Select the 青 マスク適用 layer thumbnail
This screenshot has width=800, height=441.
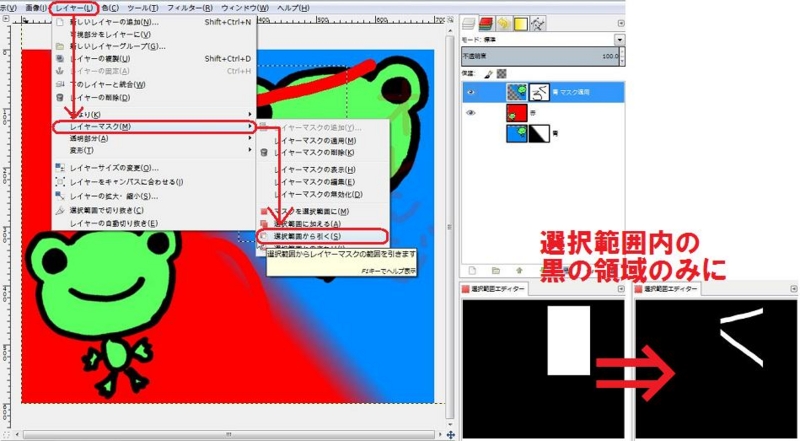click(x=516, y=92)
